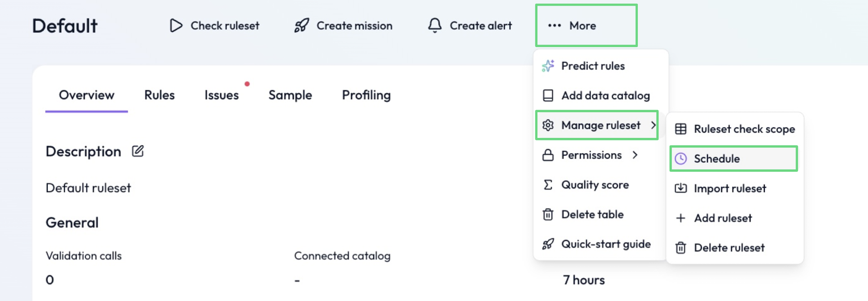Viewport: 868px width, 301px height.
Task: Choose Add data catalog from menu
Action: pos(605,96)
